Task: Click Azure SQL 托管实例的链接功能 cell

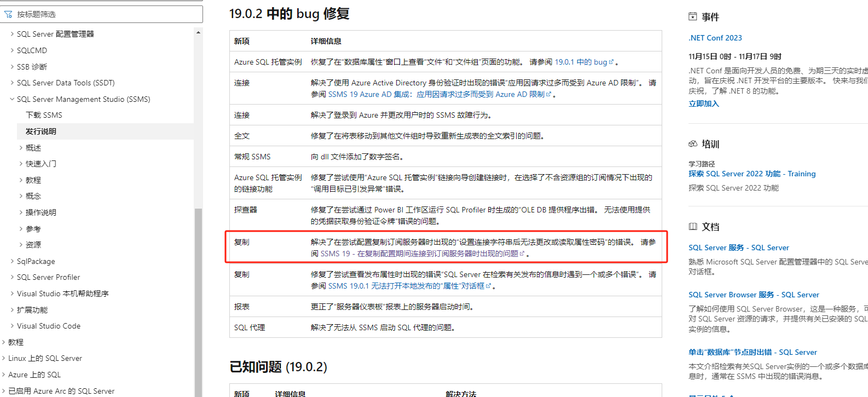Action: [268, 183]
